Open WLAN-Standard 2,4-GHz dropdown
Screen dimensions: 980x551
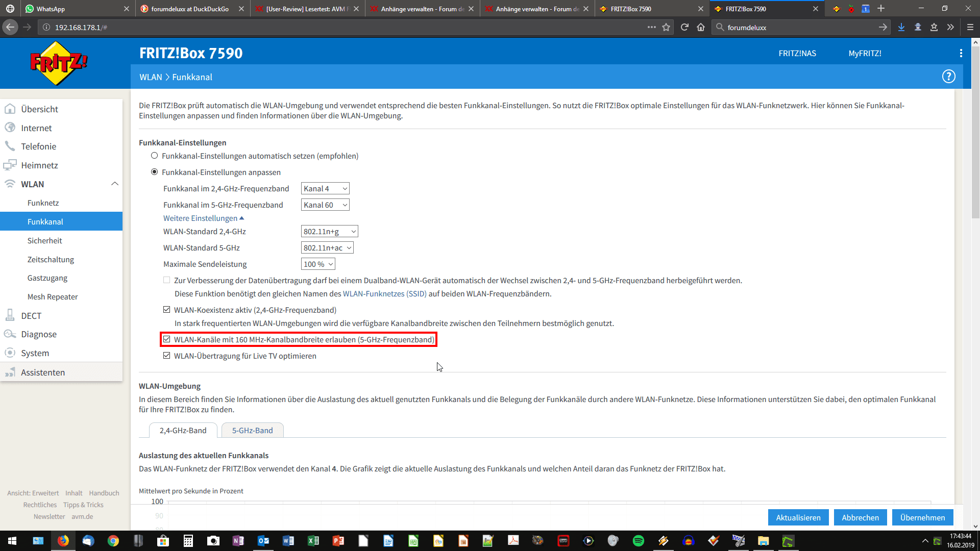coord(330,232)
